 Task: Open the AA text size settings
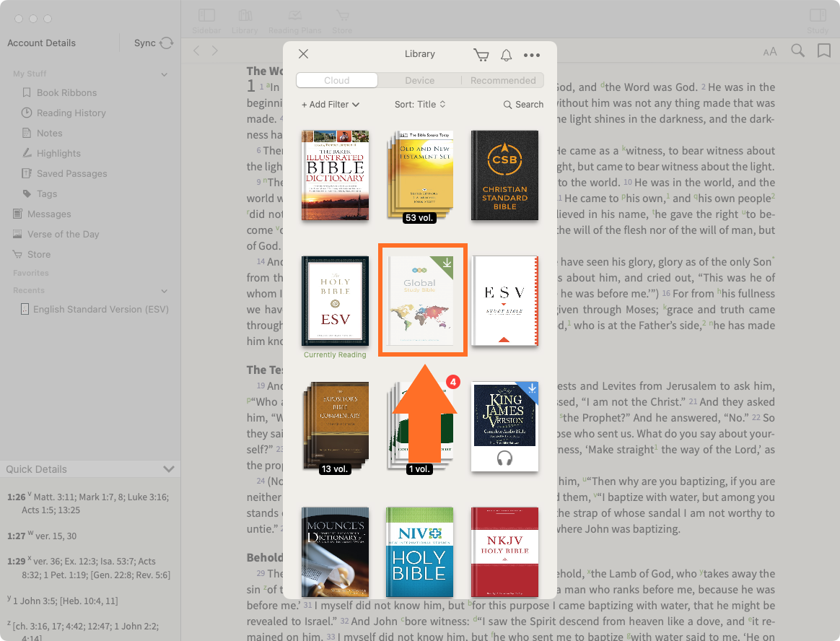pos(770,51)
